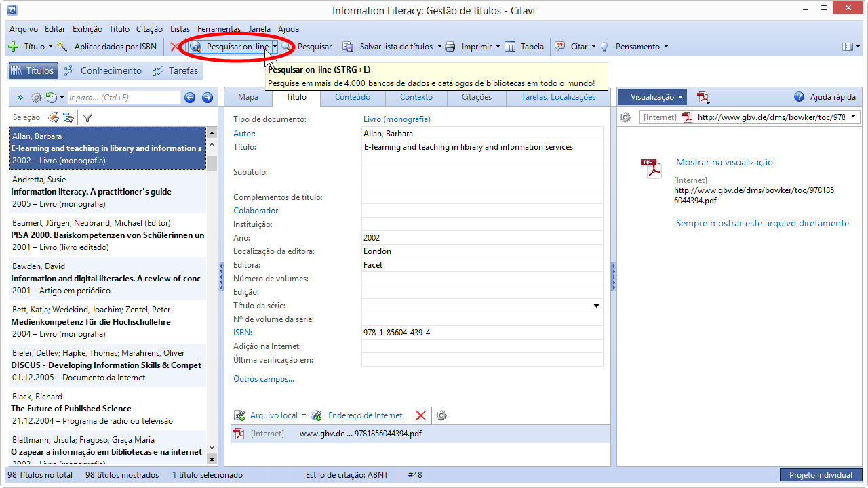The height and width of the screenshot is (488, 868).
Task: Open Ajuda rápida help
Action: point(825,97)
